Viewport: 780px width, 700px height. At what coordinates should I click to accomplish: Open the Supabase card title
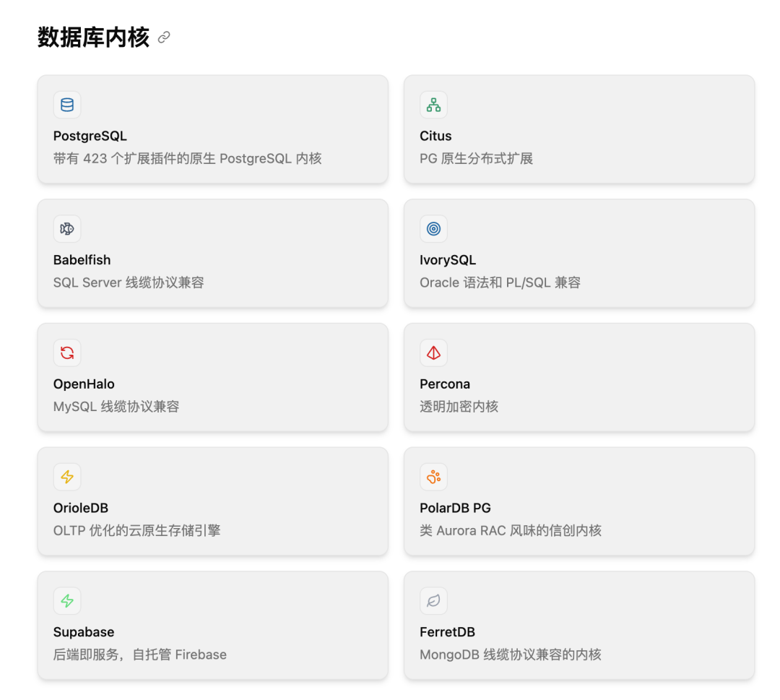coord(84,632)
